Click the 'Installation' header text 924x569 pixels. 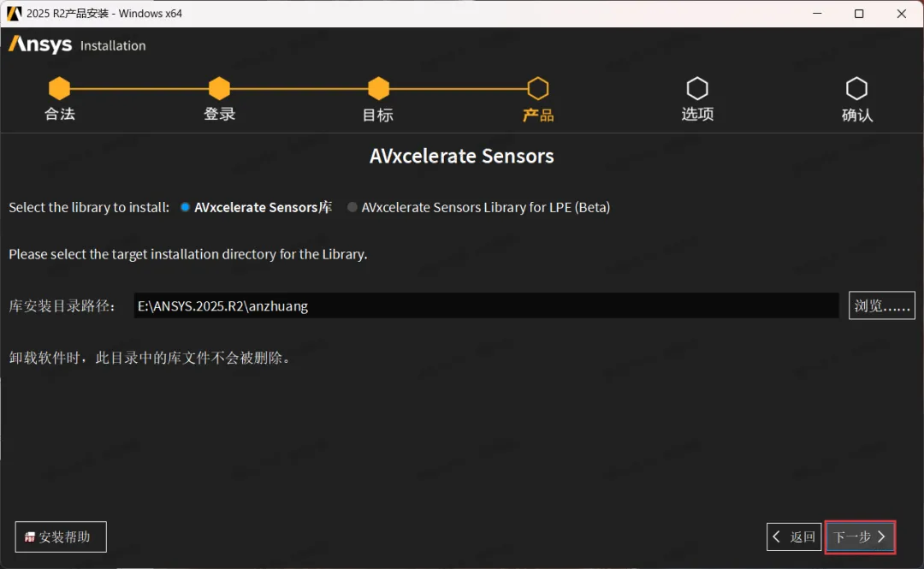click(113, 45)
